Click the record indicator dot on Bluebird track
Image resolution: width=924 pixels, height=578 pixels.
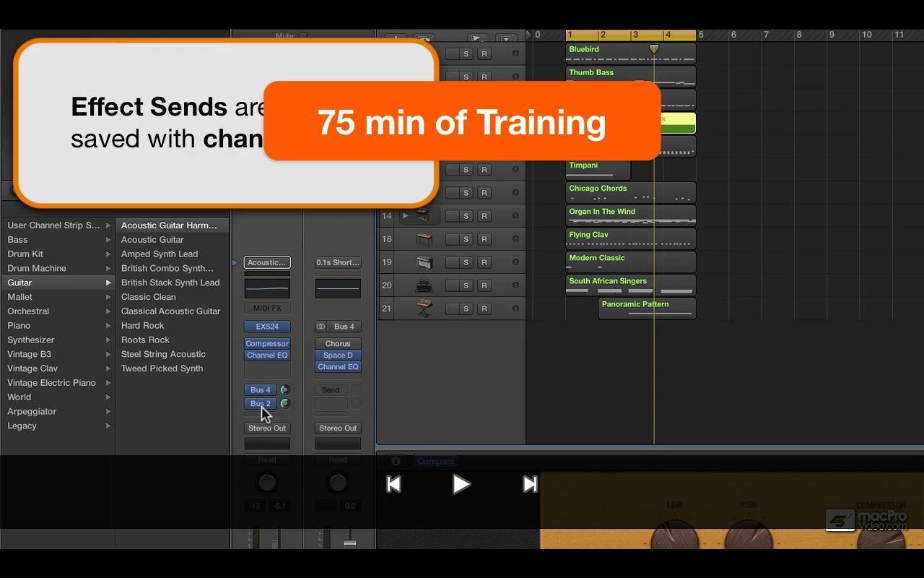point(515,54)
